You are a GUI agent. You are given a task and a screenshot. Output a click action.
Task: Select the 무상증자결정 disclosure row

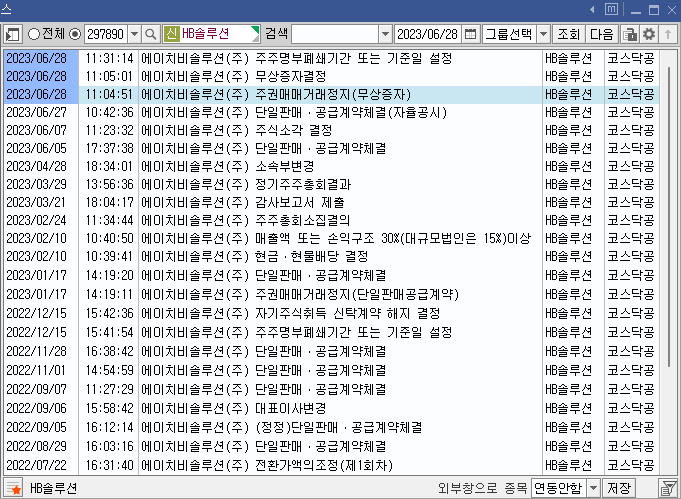pos(331,76)
